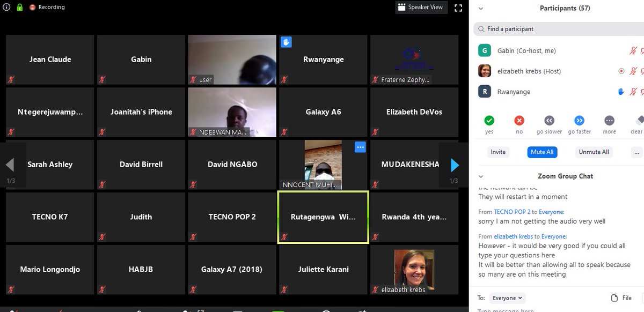Image resolution: width=644 pixels, height=312 pixels.
Task: Click the Find a participant search field
Action: [559, 29]
